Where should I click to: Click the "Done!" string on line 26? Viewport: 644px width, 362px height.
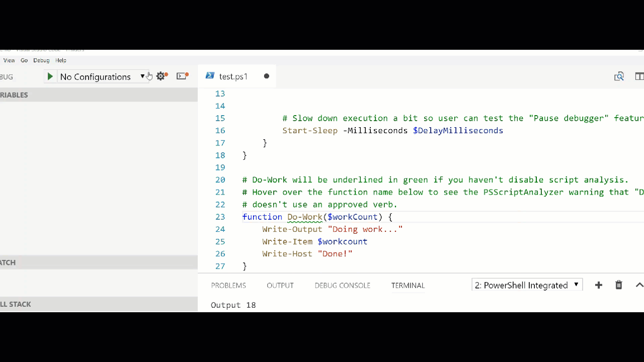click(335, 254)
